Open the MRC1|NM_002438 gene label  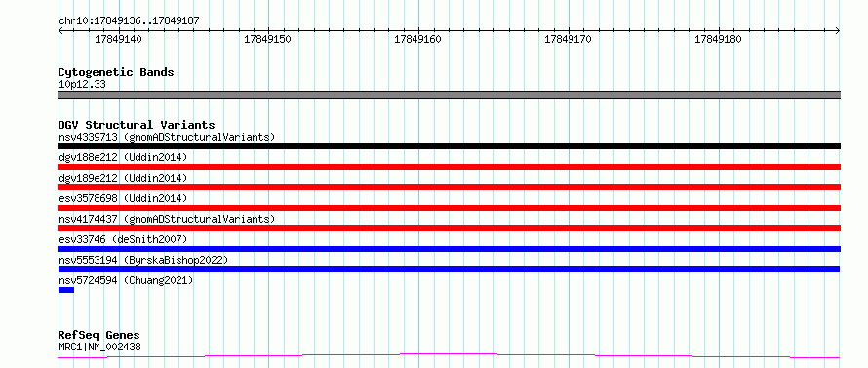[99, 348]
